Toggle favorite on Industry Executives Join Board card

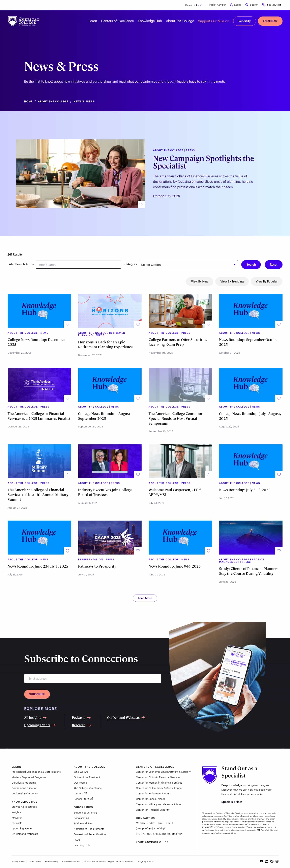click(138, 475)
